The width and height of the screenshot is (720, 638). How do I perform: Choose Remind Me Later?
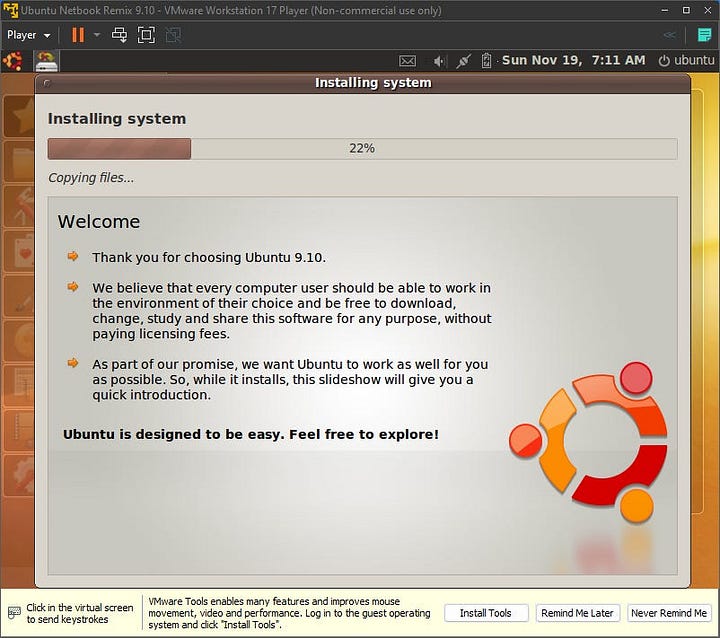point(577,613)
